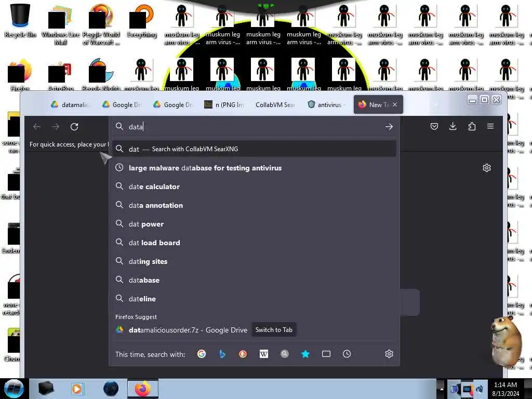Image resolution: width=532 pixels, height=399 pixels.
Task: Choose the dat load board suggestion
Action: 254,243
